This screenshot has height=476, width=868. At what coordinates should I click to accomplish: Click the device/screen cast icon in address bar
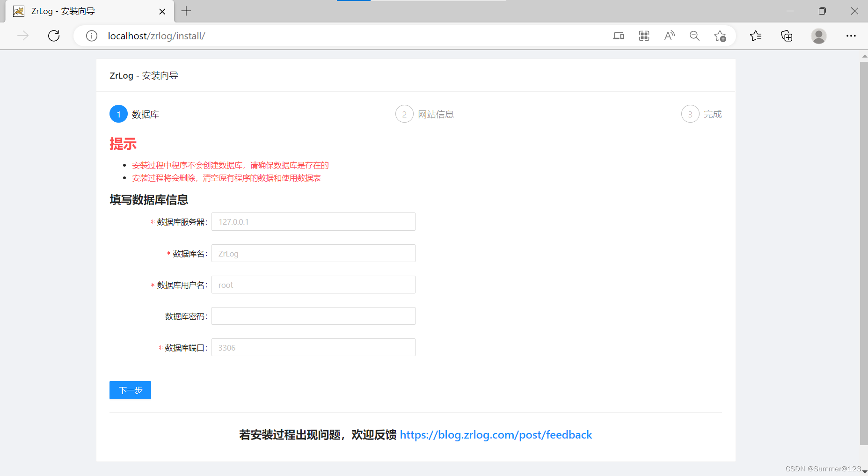[x=619, y=36]
